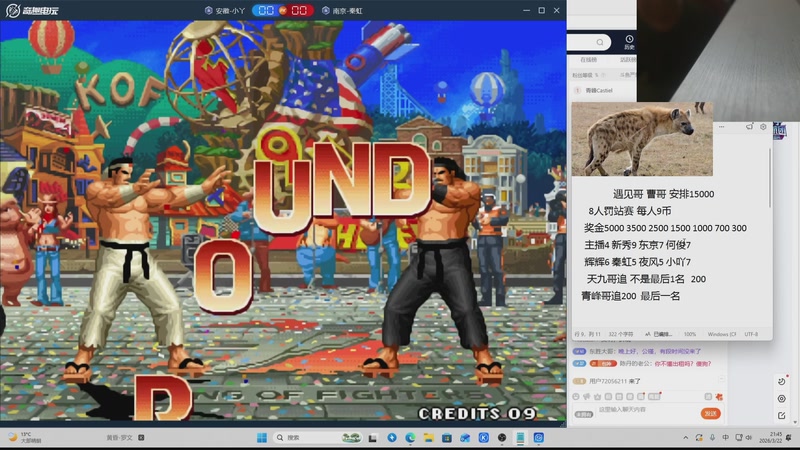
Task: Click the Windows line ending in the notepad status bar
Action: [x=722, y=334]
